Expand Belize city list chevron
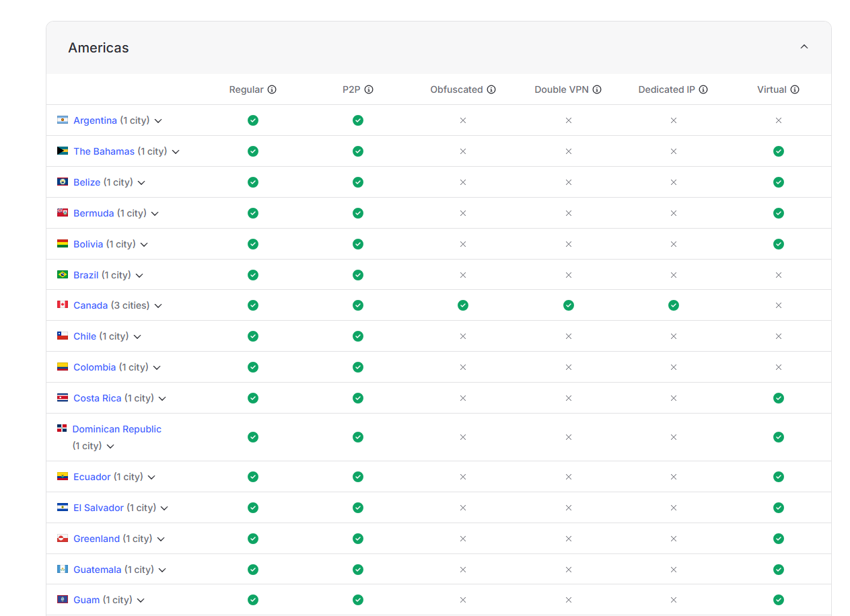 click(x=141, y=183)
